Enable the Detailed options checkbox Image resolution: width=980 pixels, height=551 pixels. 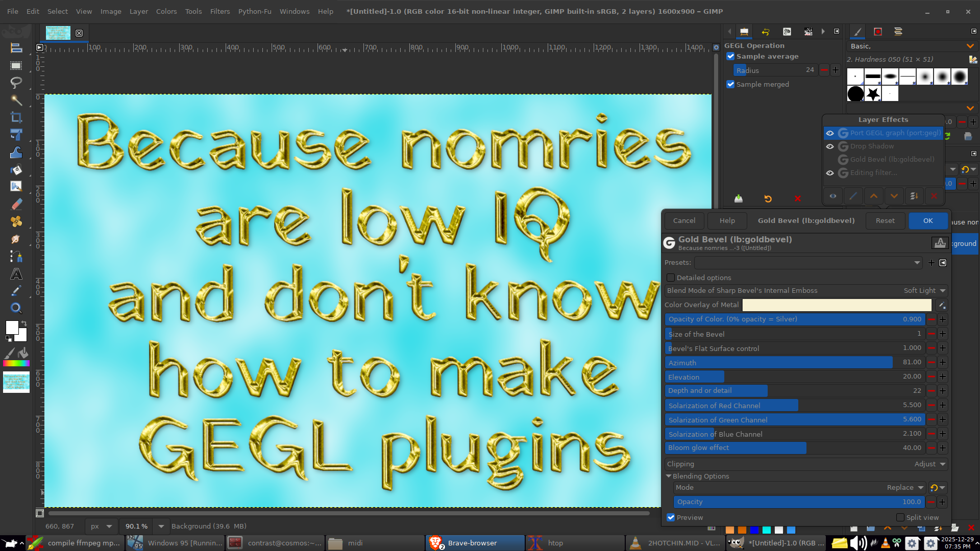click(671, 278)
